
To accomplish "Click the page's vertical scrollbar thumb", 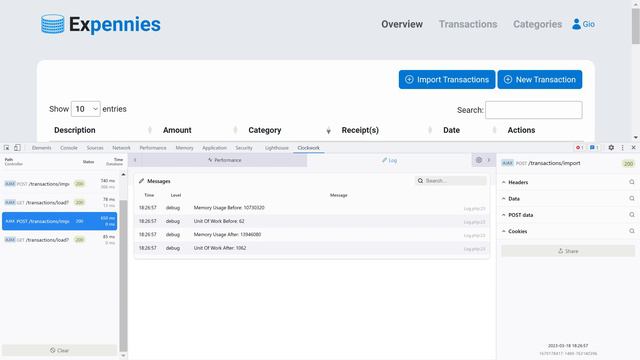I will [636, 25].
